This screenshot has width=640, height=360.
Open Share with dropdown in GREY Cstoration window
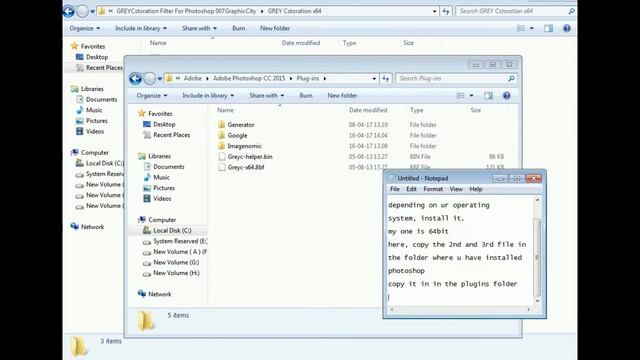point(199,28)
